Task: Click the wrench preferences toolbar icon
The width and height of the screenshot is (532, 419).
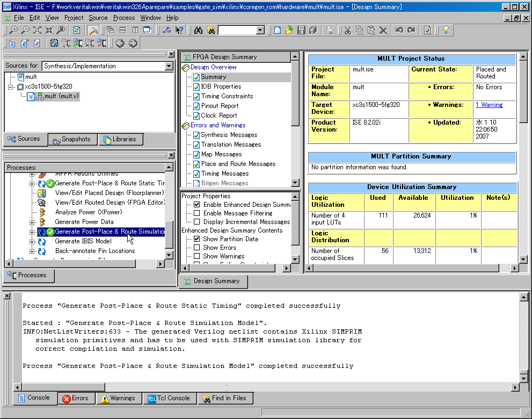Action: (x=166, y=30)
